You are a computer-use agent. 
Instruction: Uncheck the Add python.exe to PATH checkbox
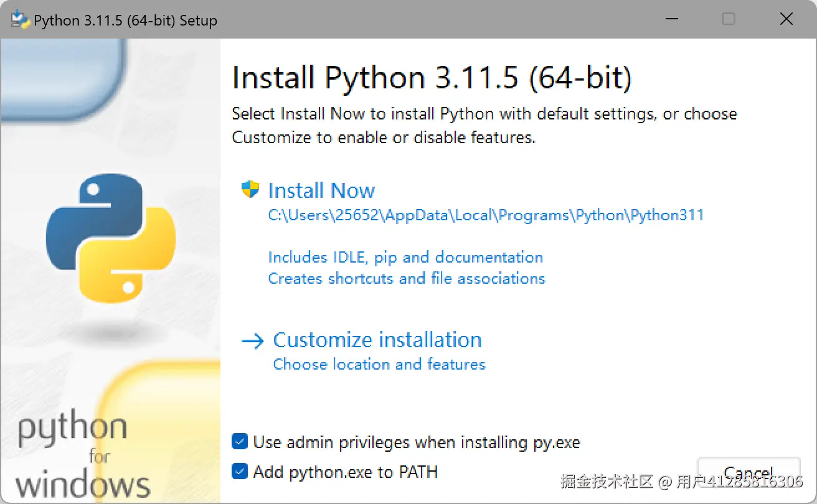pyautogui.click(x=239, y=471)
